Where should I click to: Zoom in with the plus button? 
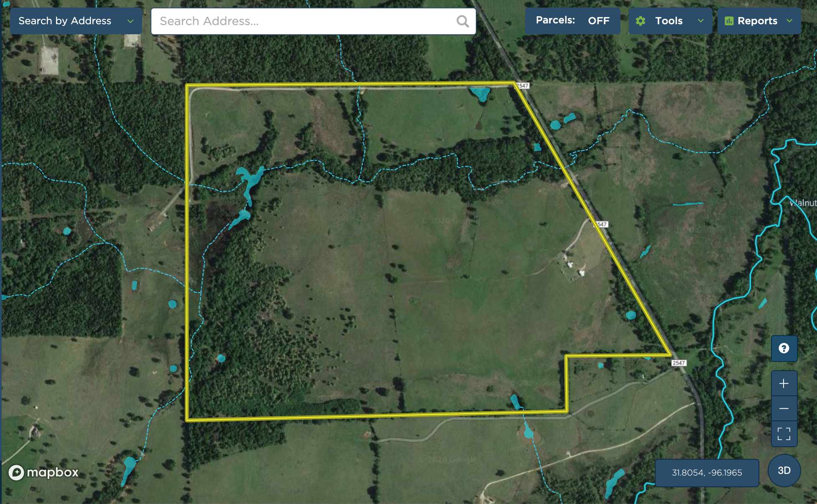[x=784, y=383]
